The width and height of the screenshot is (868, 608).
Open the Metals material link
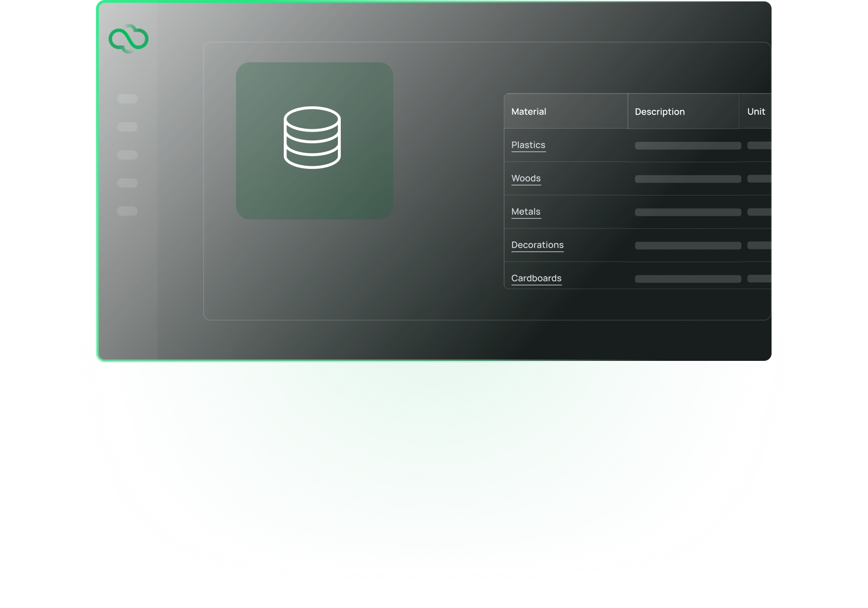pyautogui.click(x=526, y=212)
